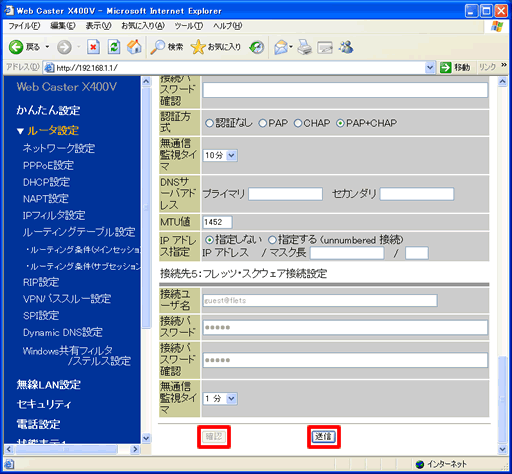Viewport: 512px width, 474px height.
Task: Select CHAP authentication radio button
Action: click(298, 123)
